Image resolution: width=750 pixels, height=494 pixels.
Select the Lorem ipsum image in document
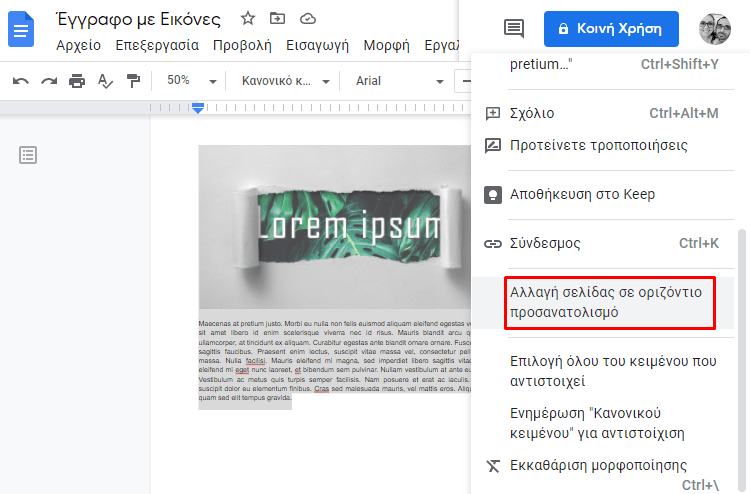coord(335,227)
